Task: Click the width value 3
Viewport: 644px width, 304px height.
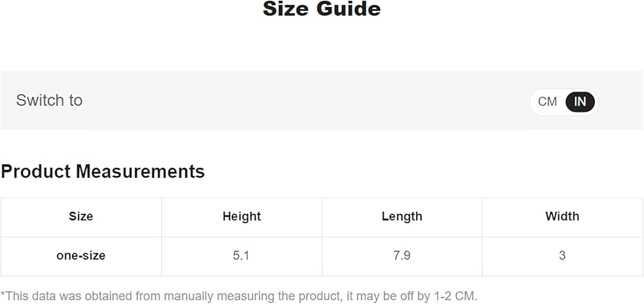Action: pyautogui.click(x=562, y=256)
